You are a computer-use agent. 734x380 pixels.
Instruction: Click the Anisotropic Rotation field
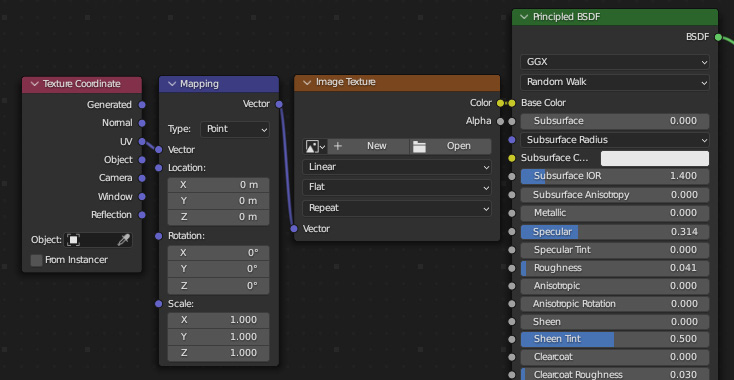tap(615, 304)
